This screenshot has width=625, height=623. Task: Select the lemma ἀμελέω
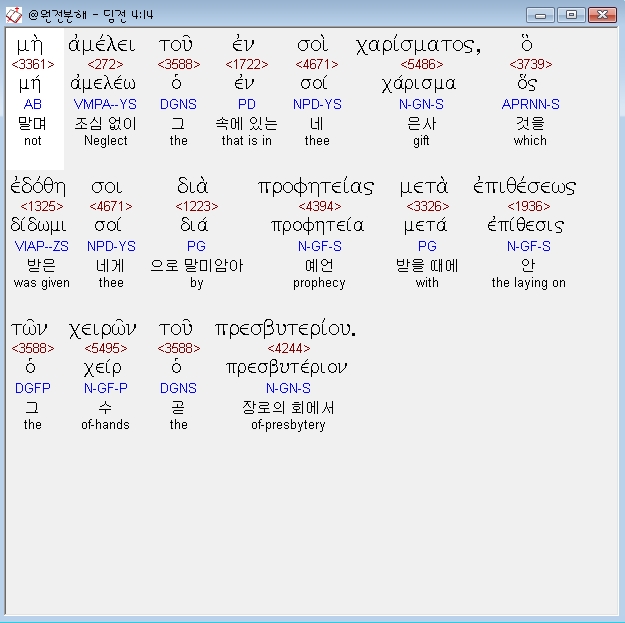(x=103, y=83)
